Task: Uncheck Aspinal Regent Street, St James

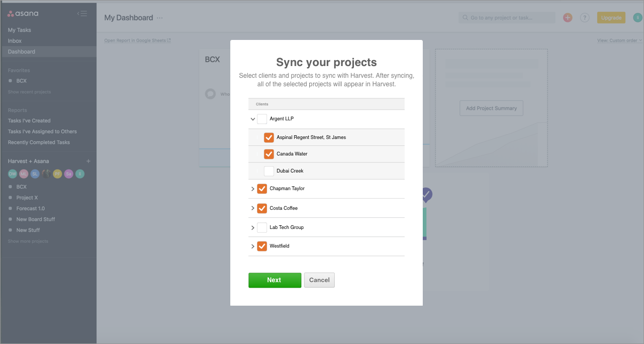Action: pyautogui.click(x=269, y=137)
